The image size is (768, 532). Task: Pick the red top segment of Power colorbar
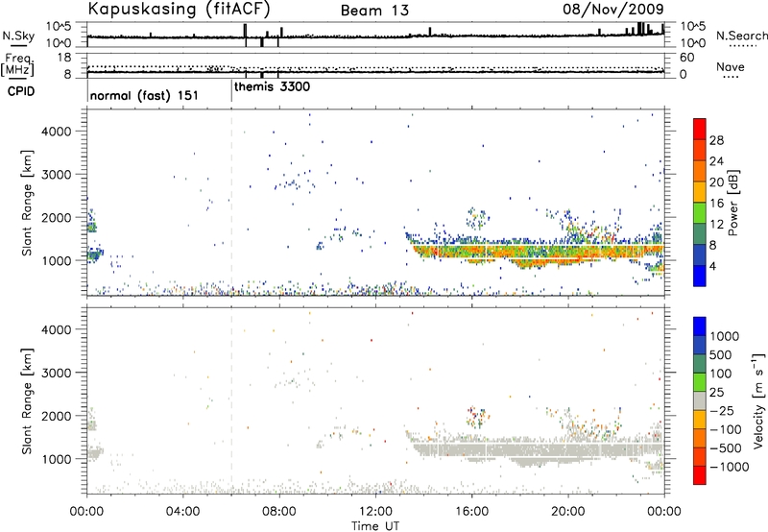pos(700,129)
